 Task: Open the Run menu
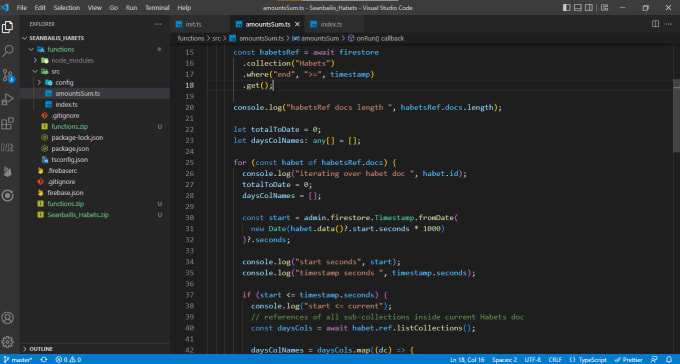point(131,8)
